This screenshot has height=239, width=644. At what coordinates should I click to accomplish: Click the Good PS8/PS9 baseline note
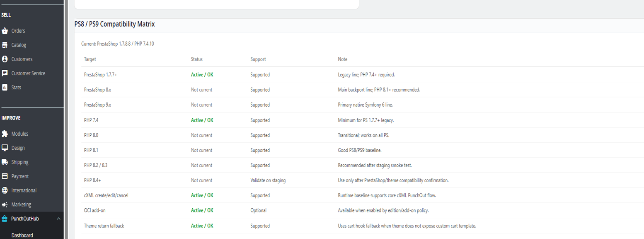(x=360, y=150)
